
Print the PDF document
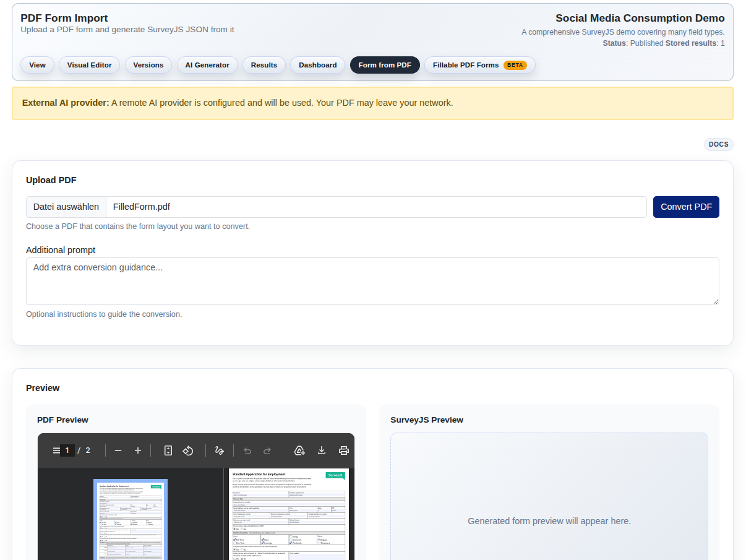click(x=344, y=450)
